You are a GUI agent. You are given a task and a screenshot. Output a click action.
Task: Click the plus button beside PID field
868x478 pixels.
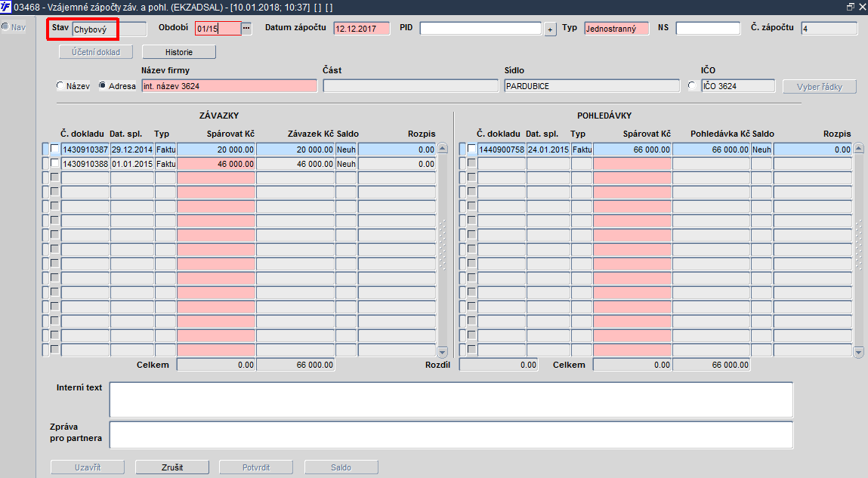click(x=550, y=29)
